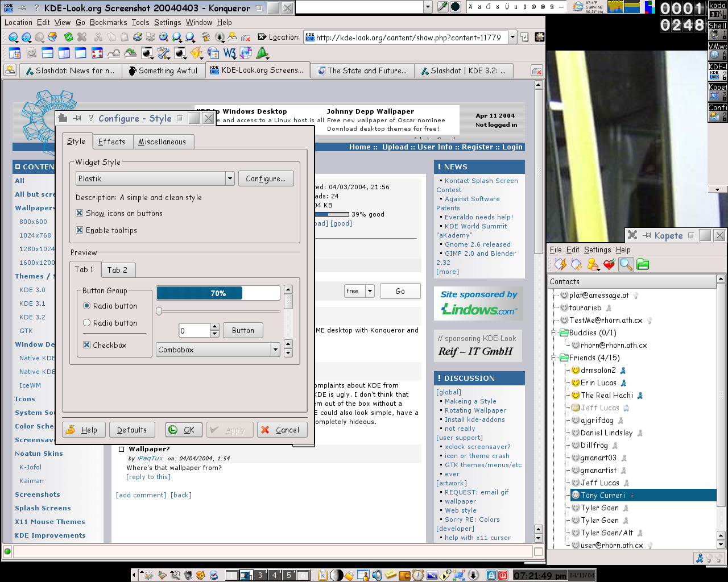
Task: Open the webpage 'Login' link
Action: (512, 147)
